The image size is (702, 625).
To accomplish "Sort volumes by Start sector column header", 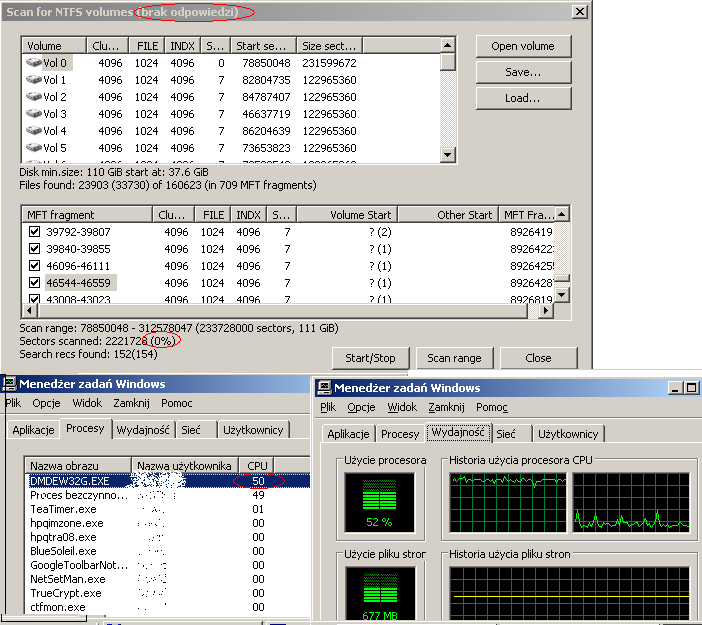I will [264, 46].
